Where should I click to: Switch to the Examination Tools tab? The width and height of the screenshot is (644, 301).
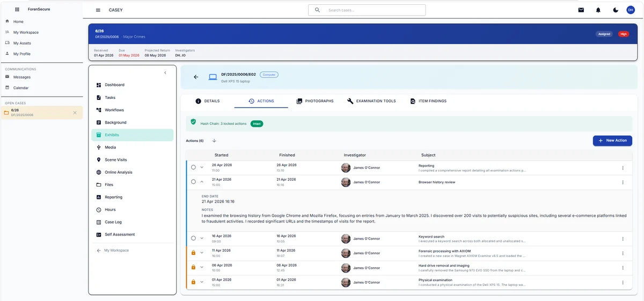pos(371,101)
